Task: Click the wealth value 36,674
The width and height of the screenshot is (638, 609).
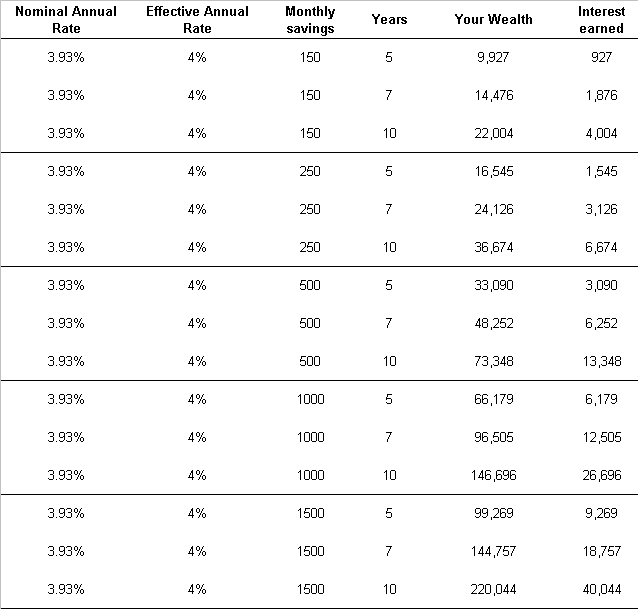Action: [x=494, y=247]
